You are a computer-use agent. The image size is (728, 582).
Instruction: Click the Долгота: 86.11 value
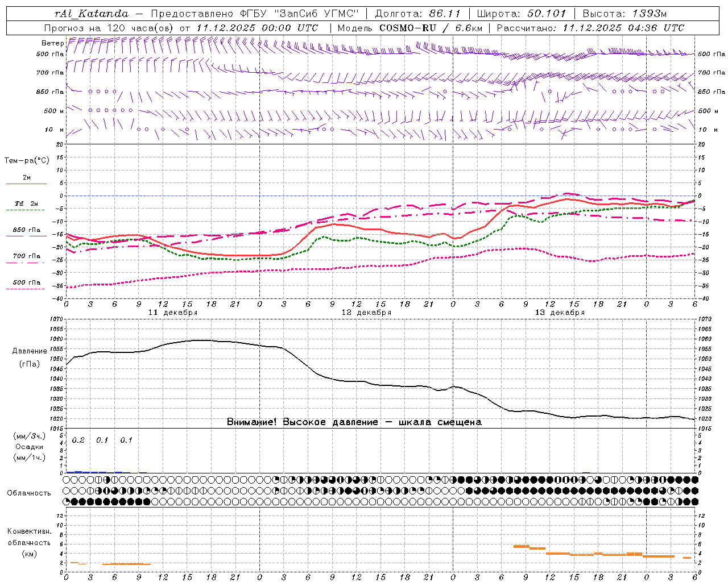417,14
